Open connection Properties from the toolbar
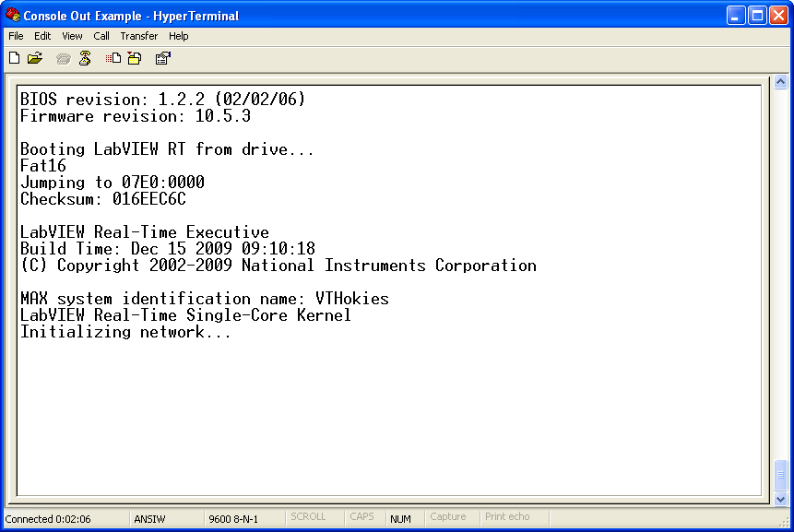Screen dimensions: 794x532 (x=163, y=58)
